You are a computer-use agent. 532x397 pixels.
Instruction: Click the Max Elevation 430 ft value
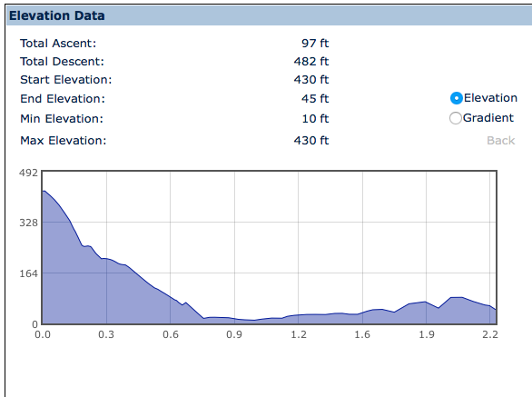point(311,140)
